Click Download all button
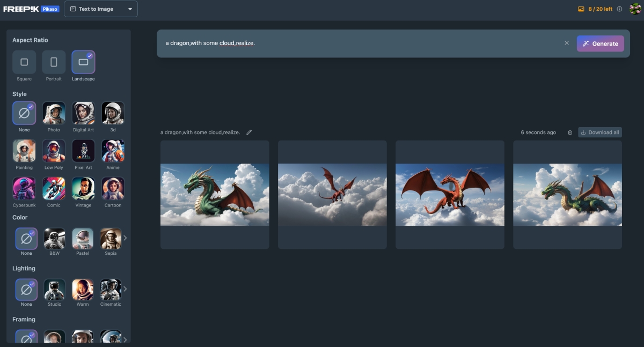Viewport: 644px width, 347px height. [x=600, y=132]
